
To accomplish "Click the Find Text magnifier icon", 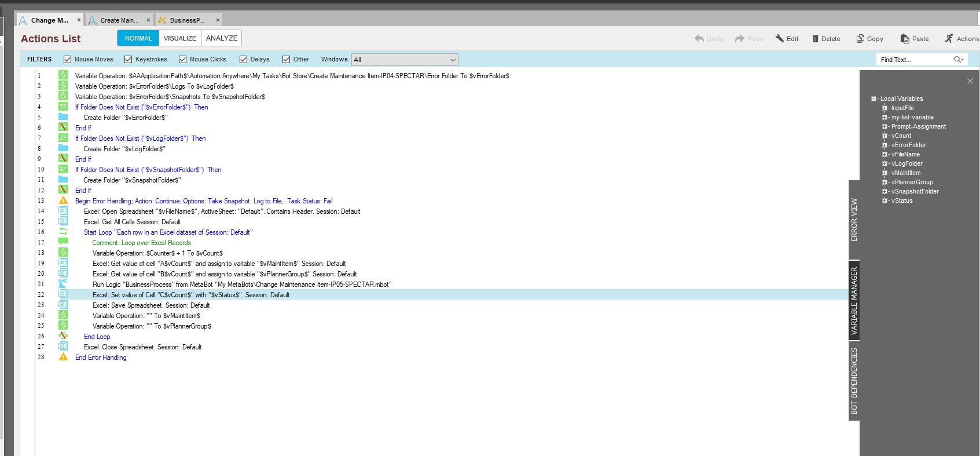I will pyautogui.click(x=958, y=60).
